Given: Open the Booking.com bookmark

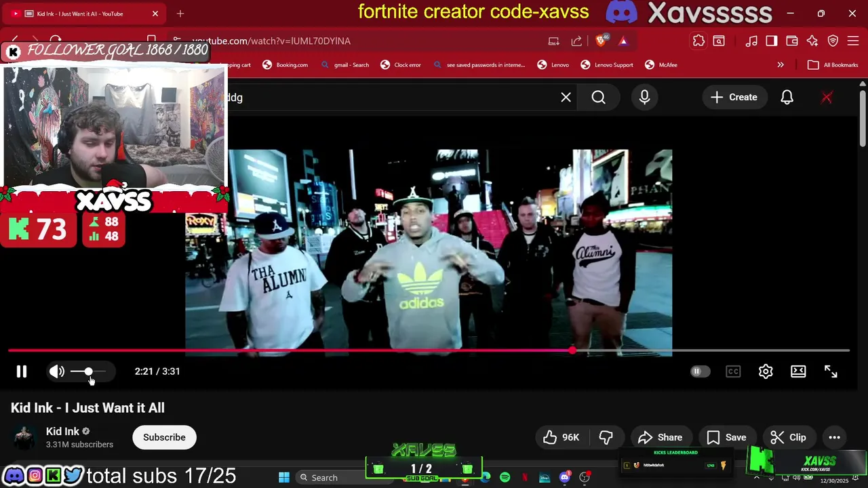Looking at the screenshot, I should click(285, 65).
